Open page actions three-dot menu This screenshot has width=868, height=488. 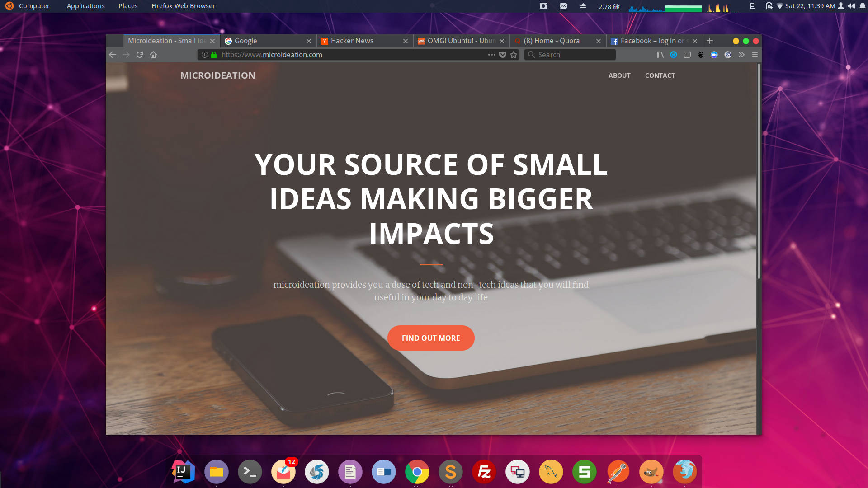coord(491,55)
